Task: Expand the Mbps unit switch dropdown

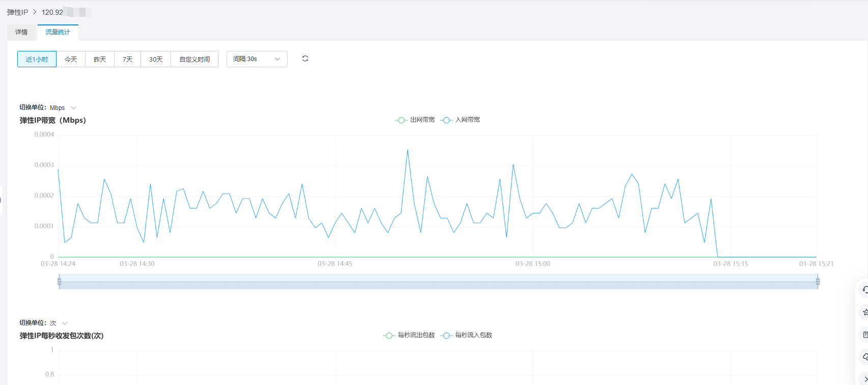Action: (63, 108)
